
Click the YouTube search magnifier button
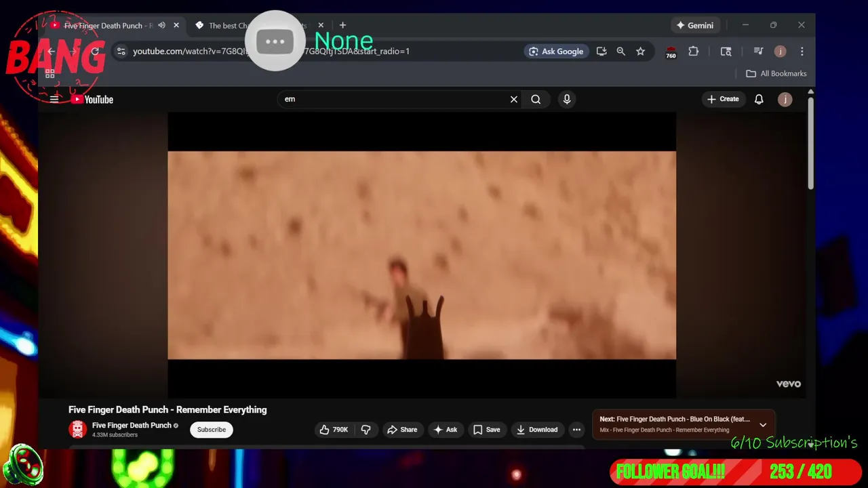click(x=536, y=100)
